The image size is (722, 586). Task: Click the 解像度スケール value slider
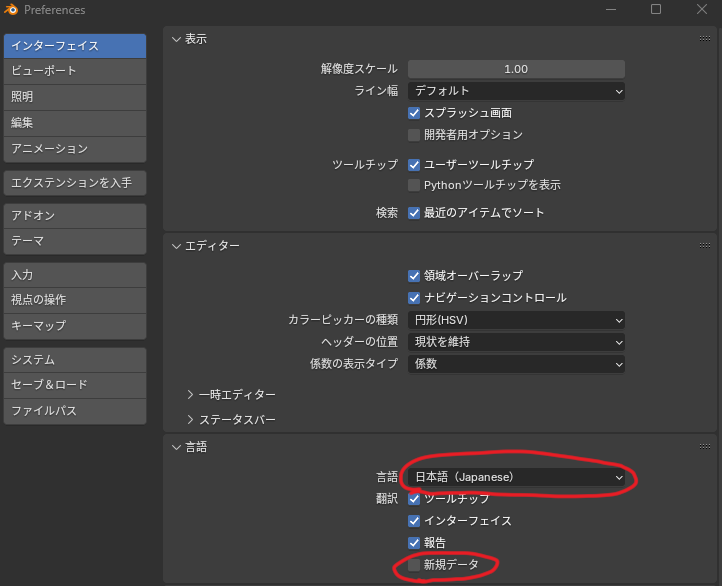pyautogui.click(x=516, y=69)
